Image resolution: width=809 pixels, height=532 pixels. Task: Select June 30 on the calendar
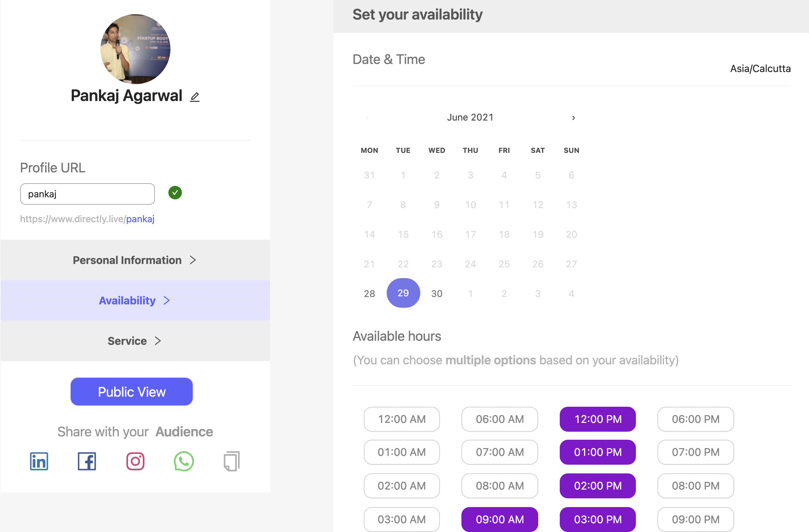437,293
